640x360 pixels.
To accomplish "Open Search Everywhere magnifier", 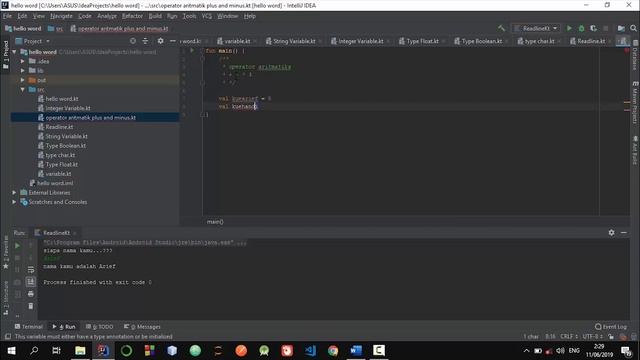I will point(633,28).
